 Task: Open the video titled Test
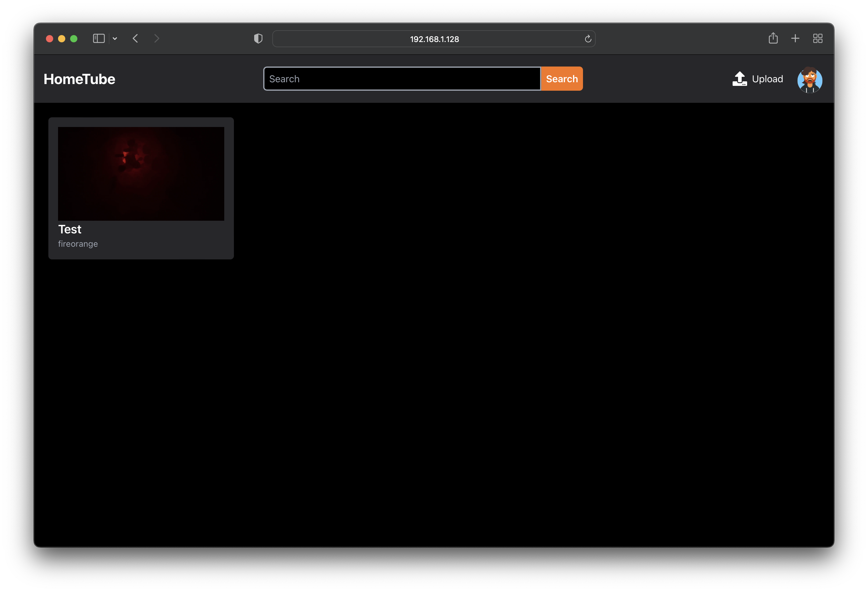pos(70,229)
